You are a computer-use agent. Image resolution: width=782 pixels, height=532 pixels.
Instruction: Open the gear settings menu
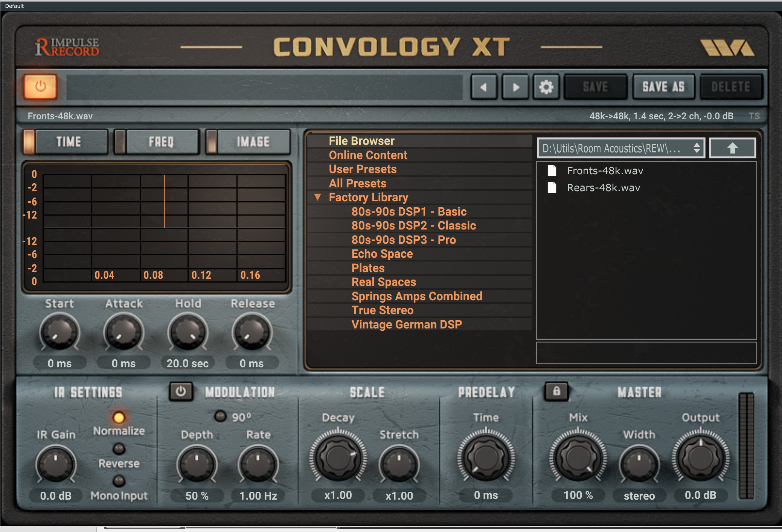click(x=546, y=87)
